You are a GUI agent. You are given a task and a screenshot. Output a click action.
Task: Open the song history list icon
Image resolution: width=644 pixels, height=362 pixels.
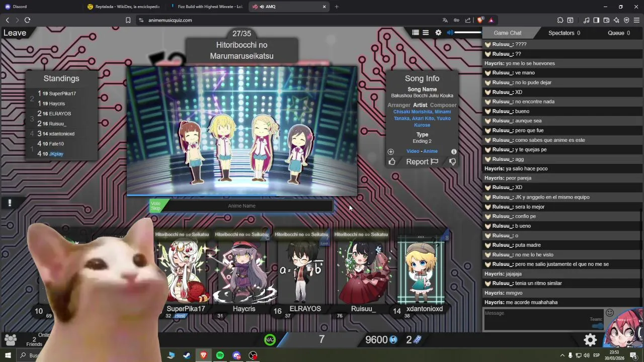[x=426, y=33]
